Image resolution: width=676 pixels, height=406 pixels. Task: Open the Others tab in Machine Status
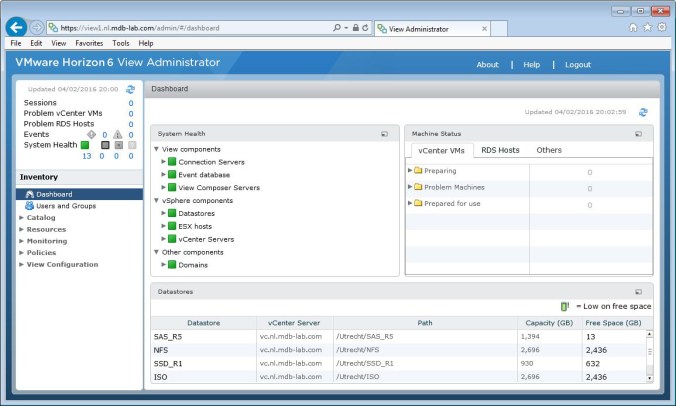click(x=549, y=150)
